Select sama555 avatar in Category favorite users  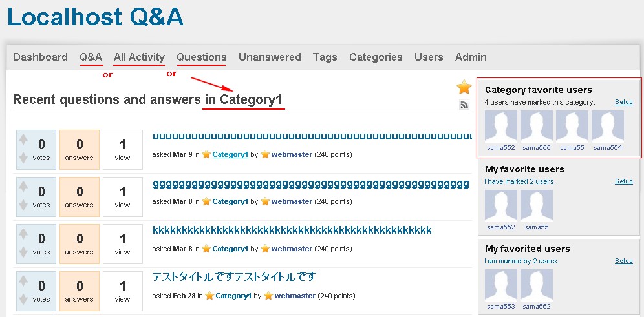[x=536, y=127]
